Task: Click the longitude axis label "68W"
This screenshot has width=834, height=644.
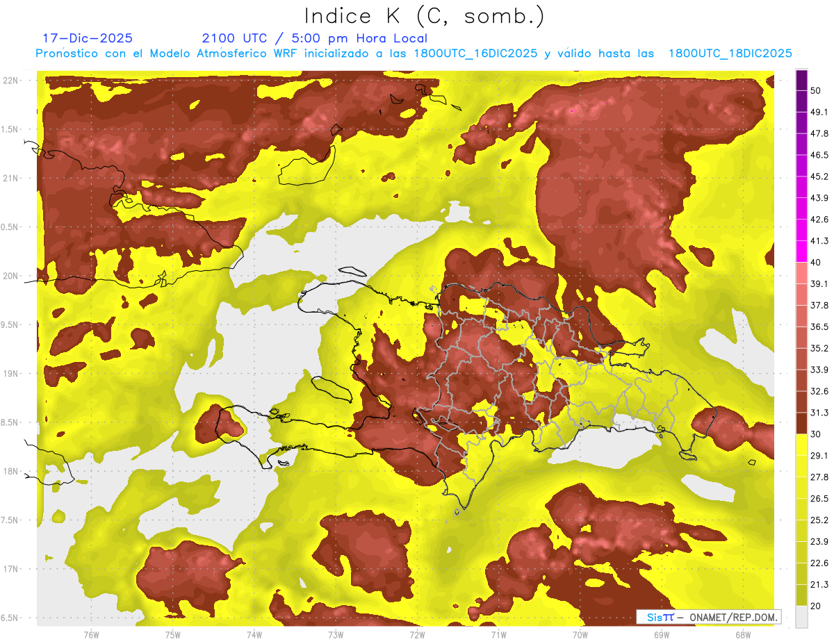Action: [x=743, y=634]
